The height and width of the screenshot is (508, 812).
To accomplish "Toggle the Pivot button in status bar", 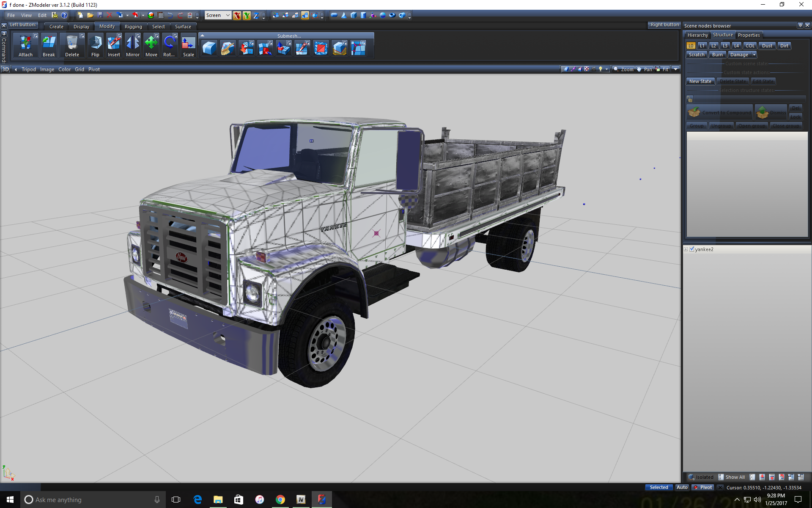I will pos(703,487).
